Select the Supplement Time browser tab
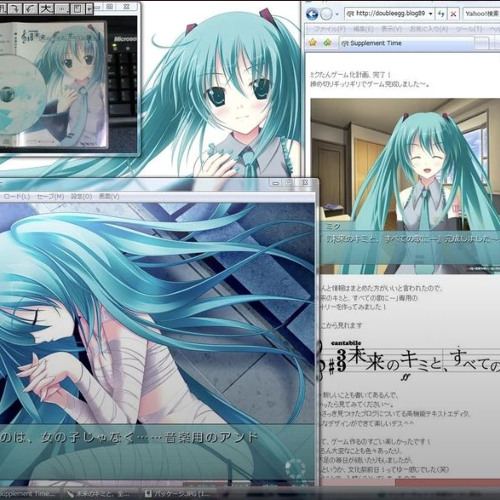The image size is (500, 500). point(407,43)
